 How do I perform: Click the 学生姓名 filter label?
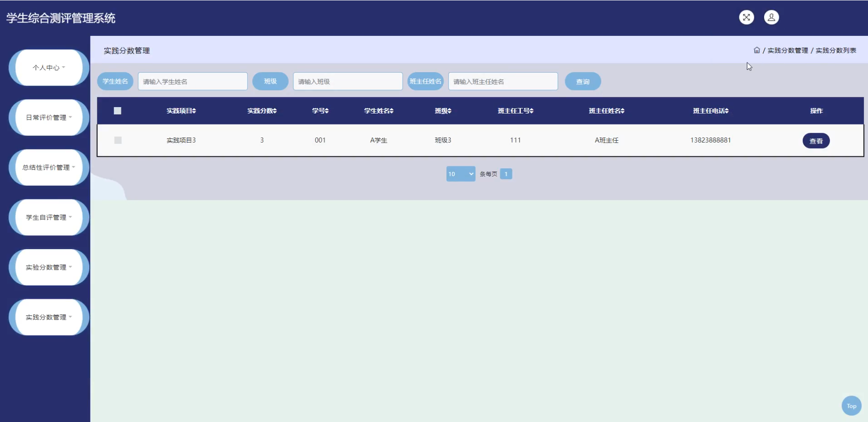(x=115, y=81)
